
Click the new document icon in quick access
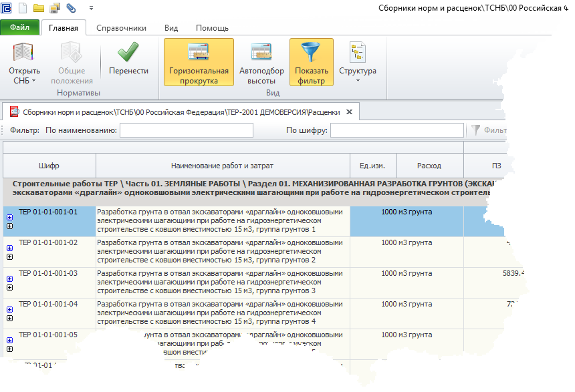point(24,9)
